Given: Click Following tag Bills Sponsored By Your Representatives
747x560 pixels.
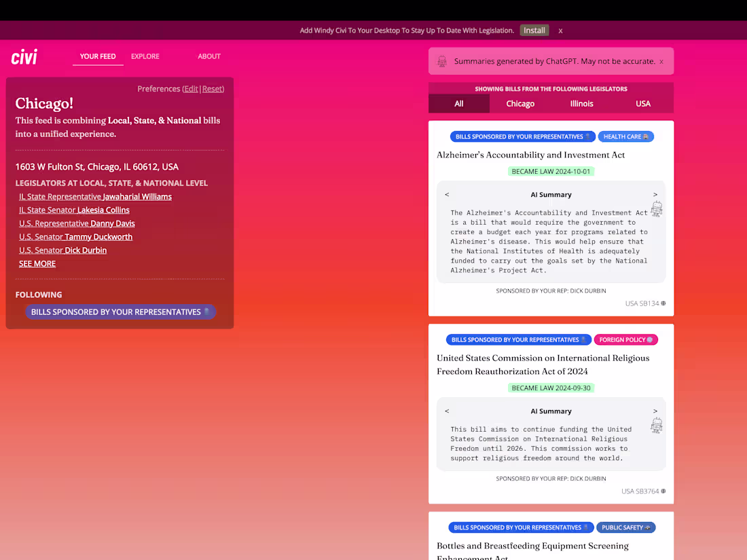Looking at the screenshot, I should 120,312.
